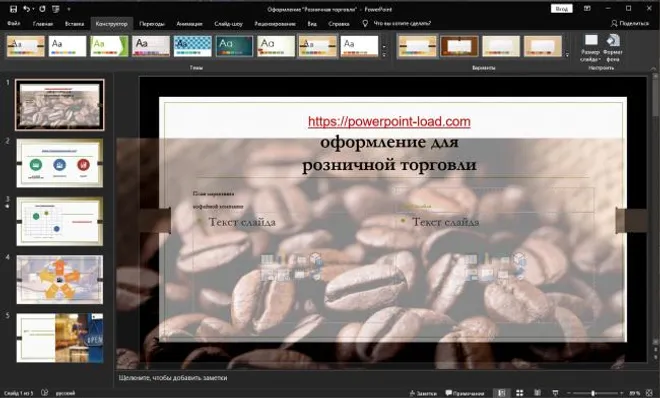This screenshot has height=398, width=660.
Task: Apply the blue checkered pattern theme
Action: click(x=192, y=46)
